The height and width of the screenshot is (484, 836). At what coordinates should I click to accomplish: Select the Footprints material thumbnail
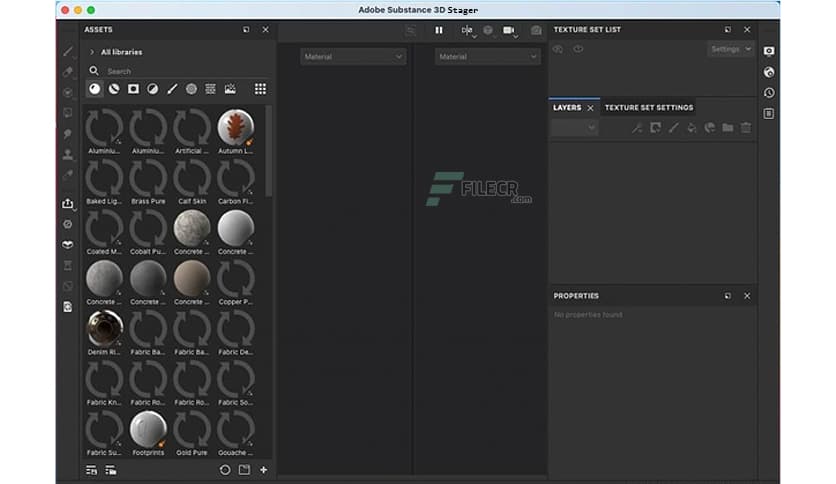(x=148, y=429)
